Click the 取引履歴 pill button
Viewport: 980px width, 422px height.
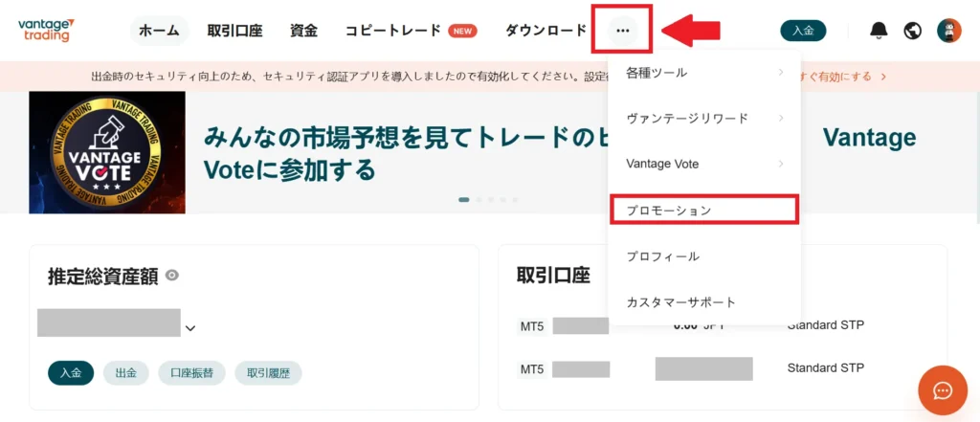click(268, 372)
